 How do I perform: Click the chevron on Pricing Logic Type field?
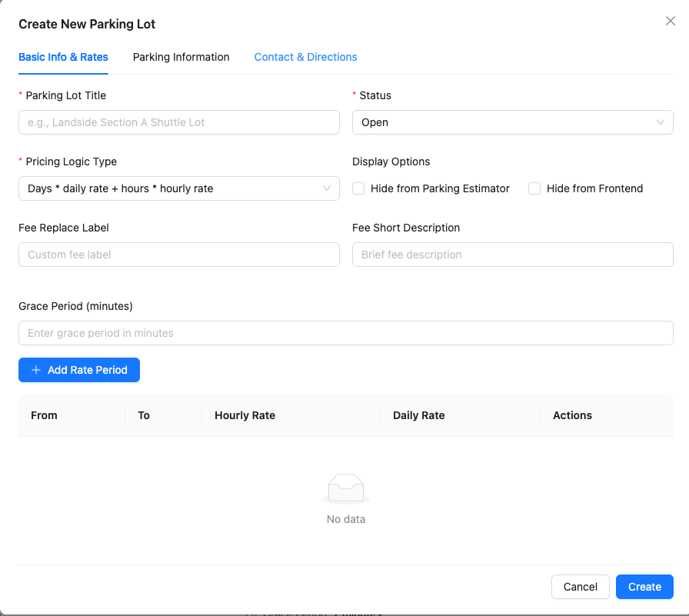(327, 188)
